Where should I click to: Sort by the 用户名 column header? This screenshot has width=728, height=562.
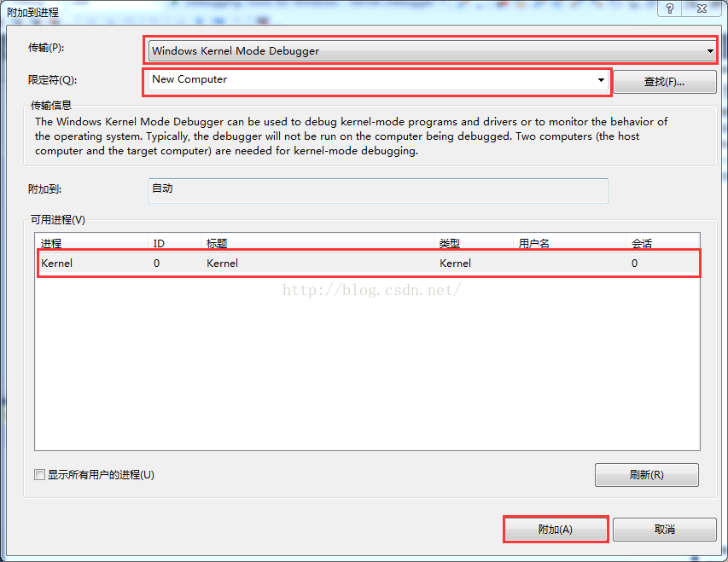coord(569,243)
